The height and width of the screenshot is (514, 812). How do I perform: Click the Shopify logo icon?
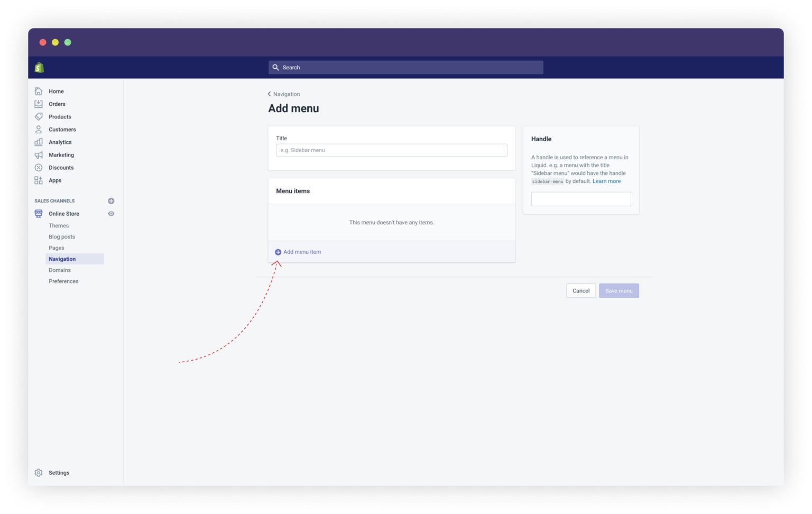pos(39,67)
